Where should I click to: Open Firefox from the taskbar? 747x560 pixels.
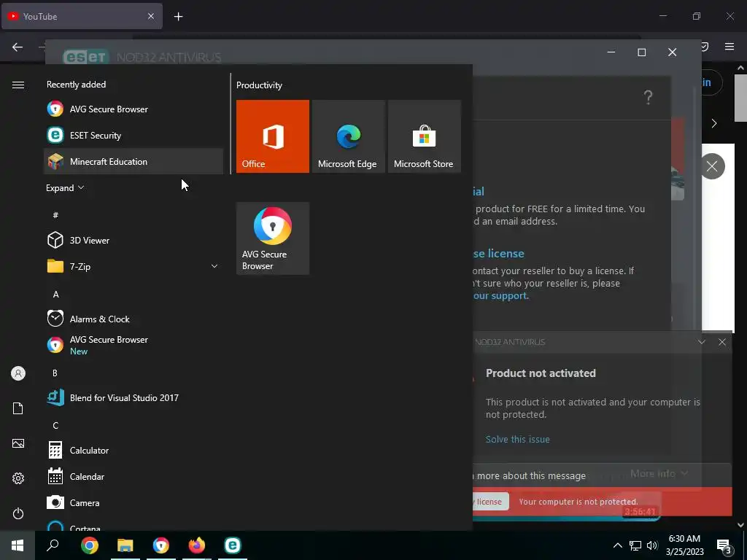click(x=197, y=545)
